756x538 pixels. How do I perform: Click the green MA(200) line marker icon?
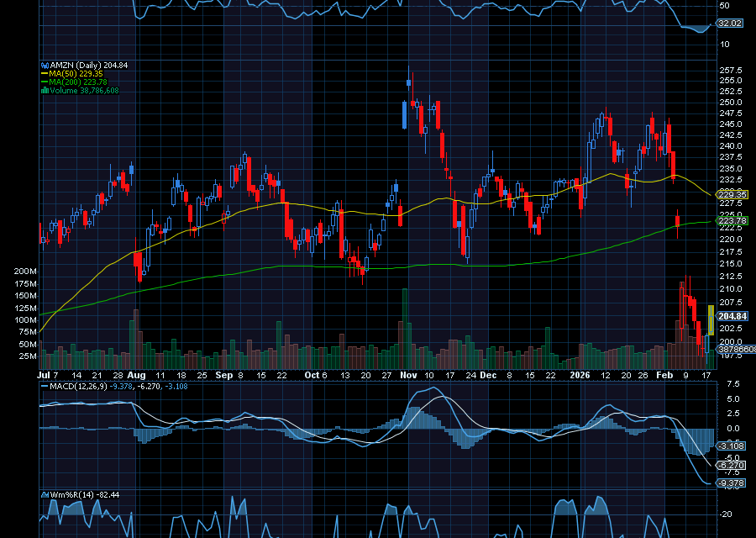(45, 81)
